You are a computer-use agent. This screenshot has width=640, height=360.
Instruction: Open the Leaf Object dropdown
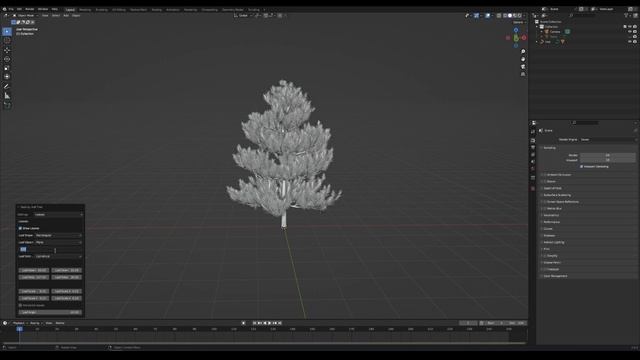coord(58,242)
